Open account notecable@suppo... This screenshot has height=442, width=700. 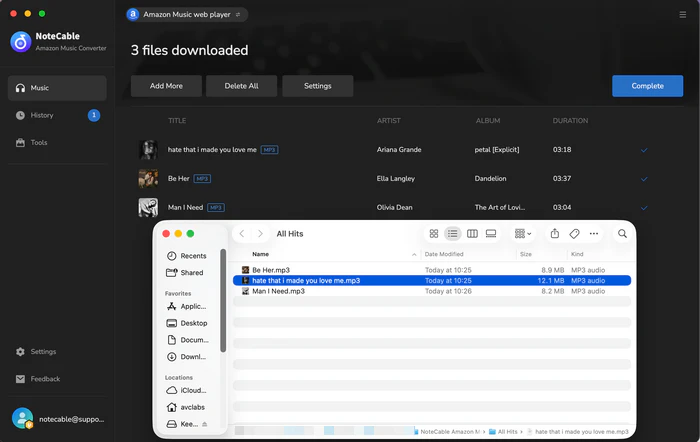71,419
